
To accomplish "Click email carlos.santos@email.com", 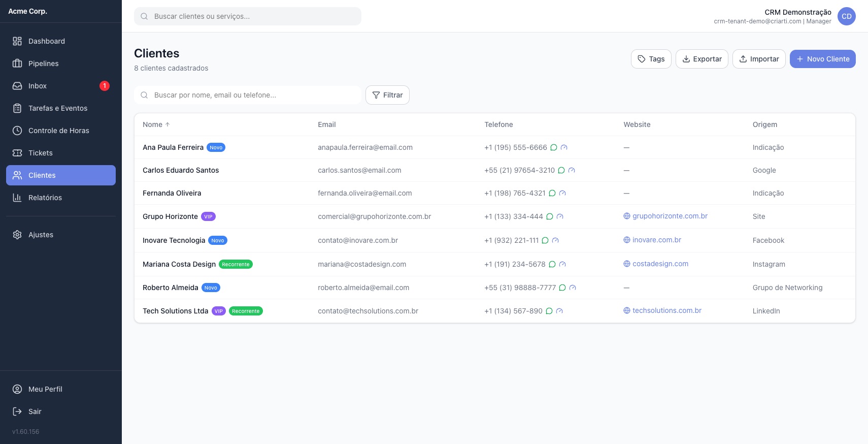I will 359,170.
